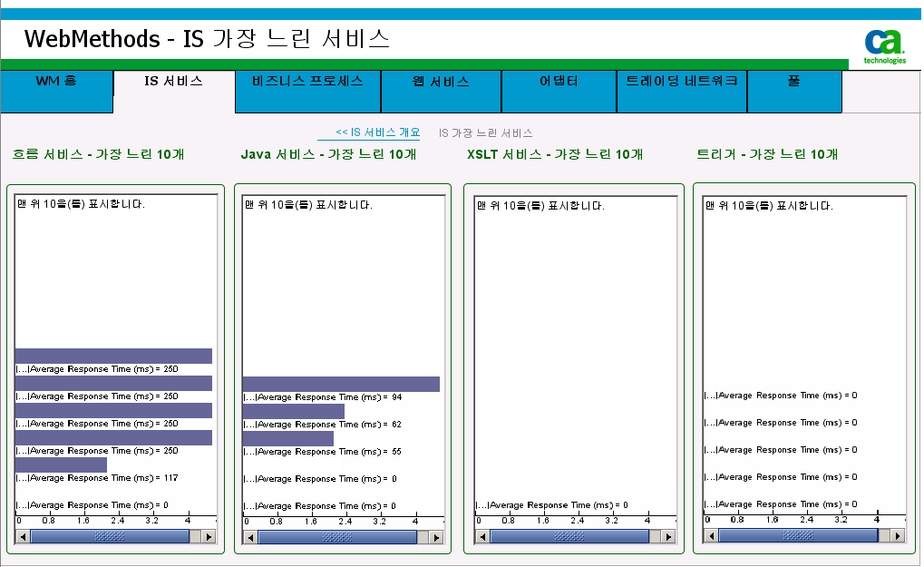Click scrollbar thumb in 흐름 서비스 chart
The width and height of the screenshot is (924, 567).
click(110, 536)
